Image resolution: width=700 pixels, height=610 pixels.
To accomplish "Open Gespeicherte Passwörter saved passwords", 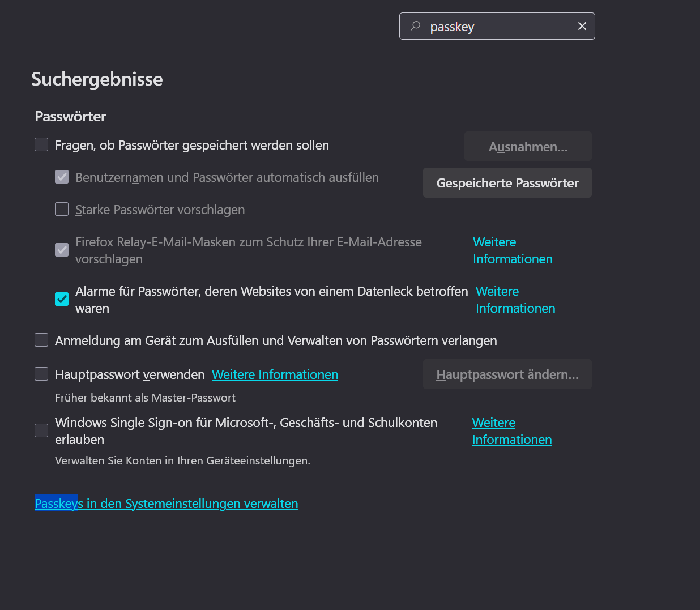I will (x=507, y=183).
